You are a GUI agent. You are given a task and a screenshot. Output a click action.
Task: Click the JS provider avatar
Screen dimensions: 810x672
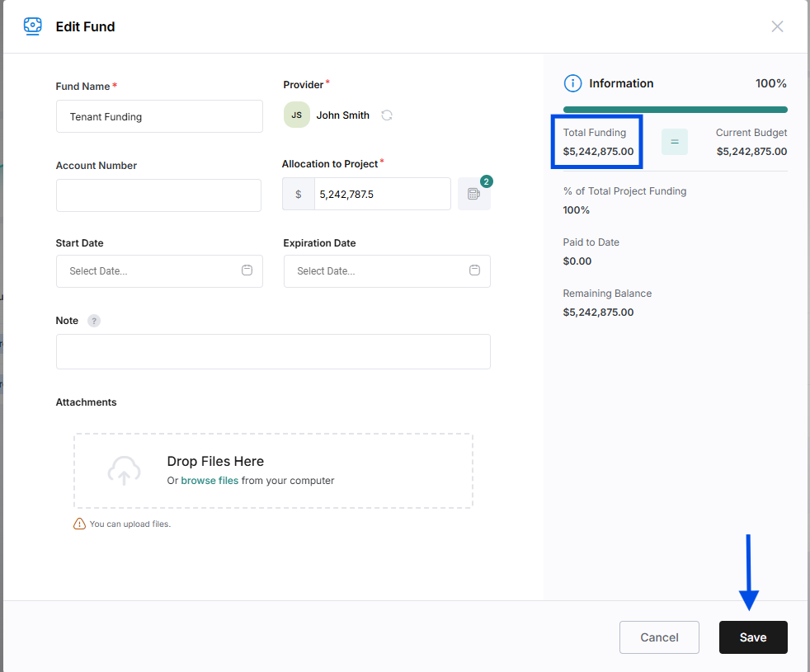coord(296,115)
